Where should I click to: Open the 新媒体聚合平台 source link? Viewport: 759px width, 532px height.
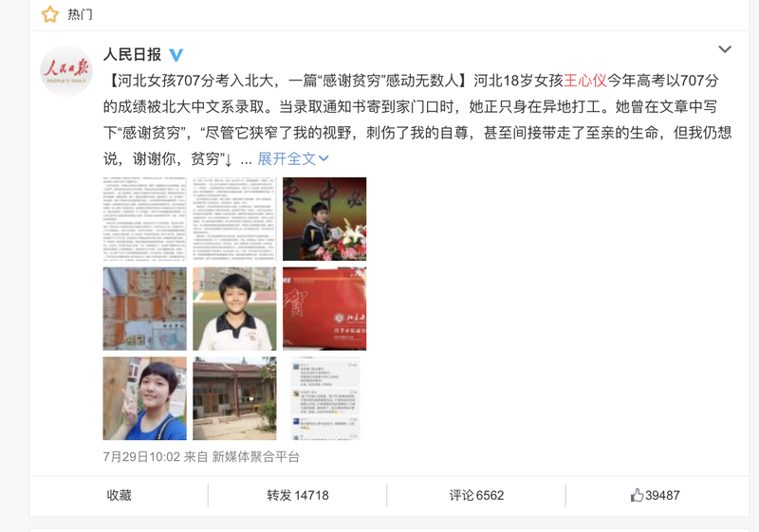tap(255, 456)
